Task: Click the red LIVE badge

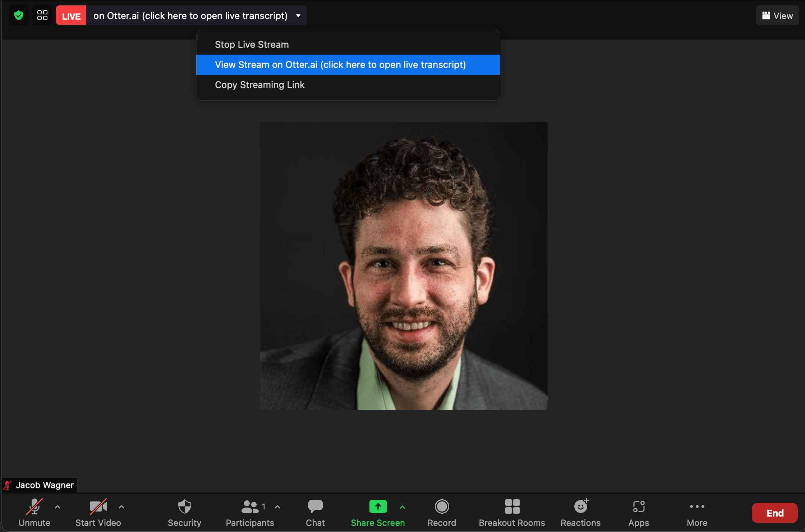Action: 71,15
